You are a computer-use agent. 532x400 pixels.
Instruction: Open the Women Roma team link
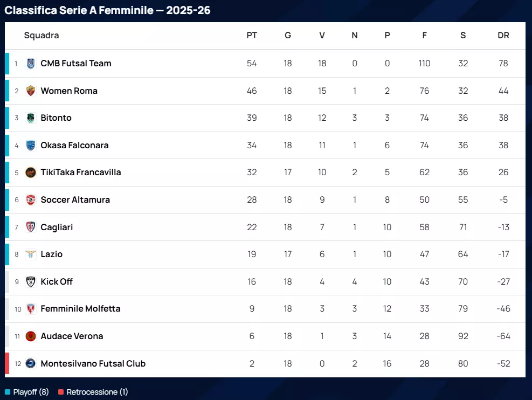tap(69, 91)
